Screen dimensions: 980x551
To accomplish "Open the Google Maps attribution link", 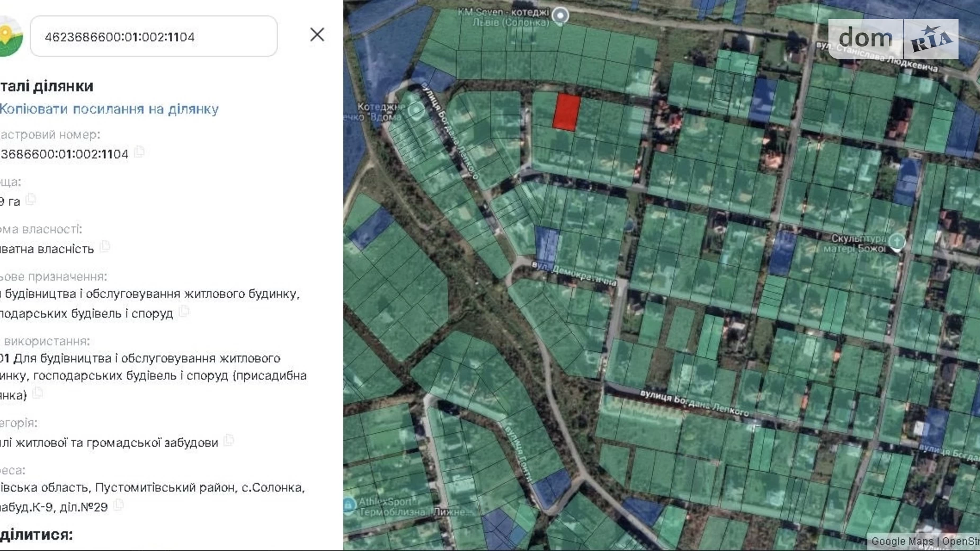I will click(x=902, y=541).
